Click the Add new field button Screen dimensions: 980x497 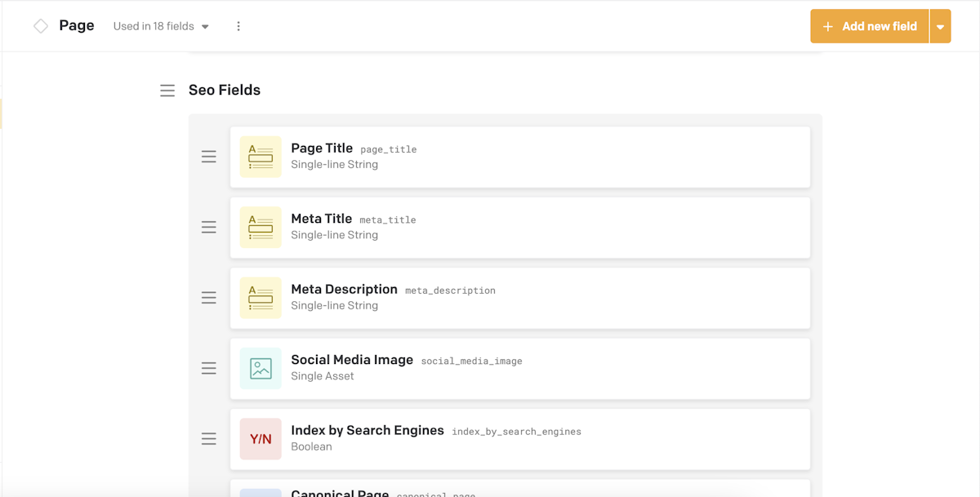coord(870,27)
